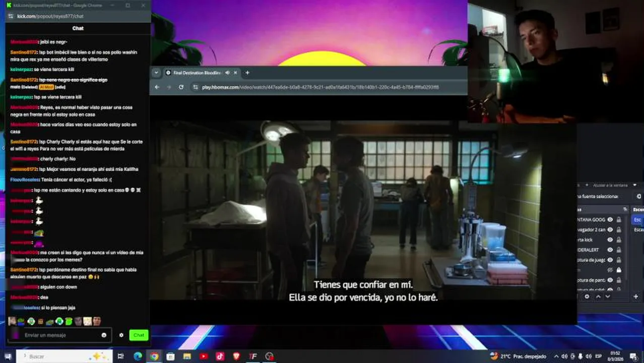This screenshot has width=644, height=363.
Task: Show the hidden OBS source
Action: [x=610, y=270]
